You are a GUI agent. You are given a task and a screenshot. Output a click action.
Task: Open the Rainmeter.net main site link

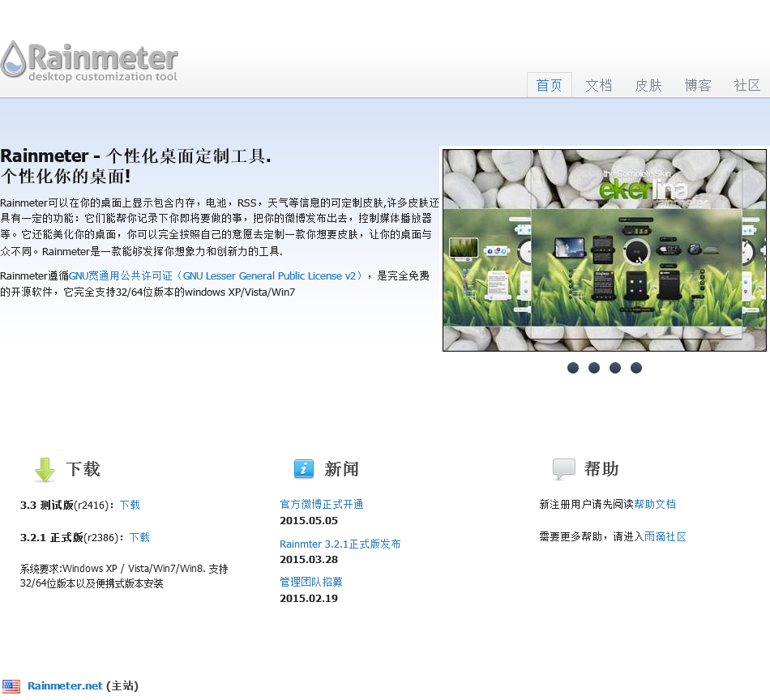(x=65, y=685)
